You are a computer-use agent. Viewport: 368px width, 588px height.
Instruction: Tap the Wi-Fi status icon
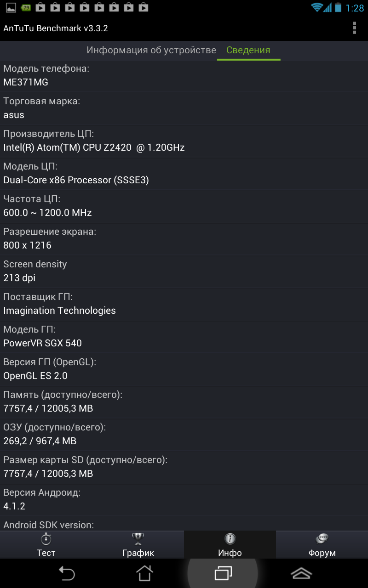click(x=316, y=7)
